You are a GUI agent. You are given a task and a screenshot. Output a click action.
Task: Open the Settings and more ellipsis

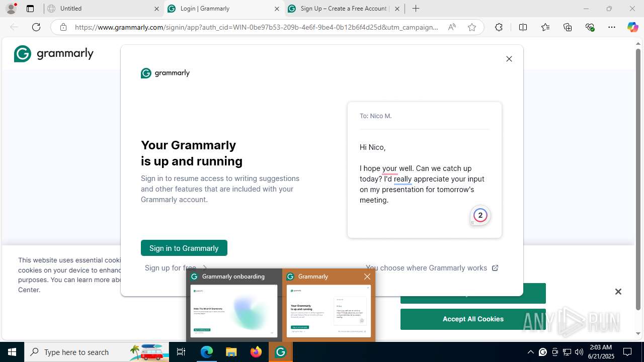click(612, 27)
